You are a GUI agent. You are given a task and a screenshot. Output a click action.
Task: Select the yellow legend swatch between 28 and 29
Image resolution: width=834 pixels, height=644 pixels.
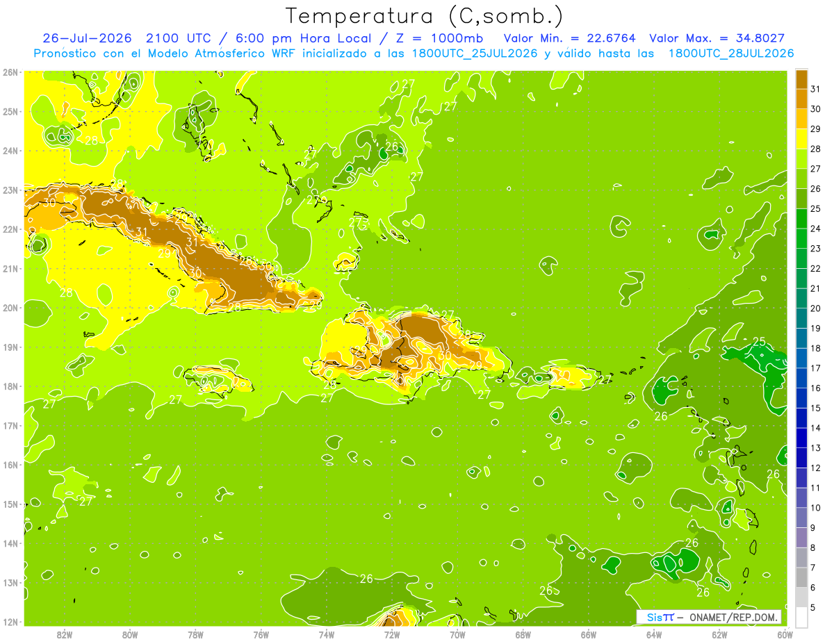click(801, 139)
